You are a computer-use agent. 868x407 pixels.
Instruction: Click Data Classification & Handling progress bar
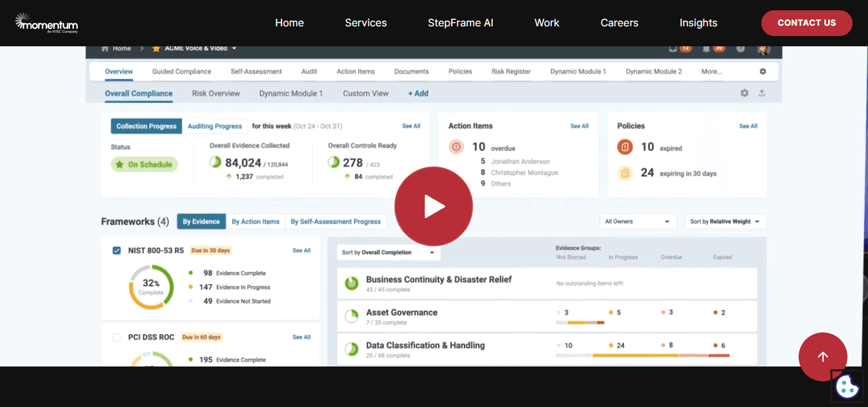coord(643,356)
